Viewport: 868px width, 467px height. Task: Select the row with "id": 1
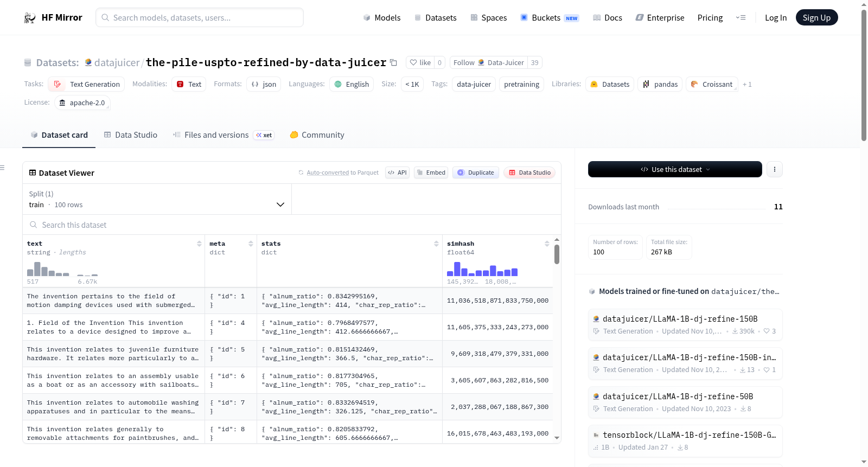pyautogui.click(x=288, y=300)
